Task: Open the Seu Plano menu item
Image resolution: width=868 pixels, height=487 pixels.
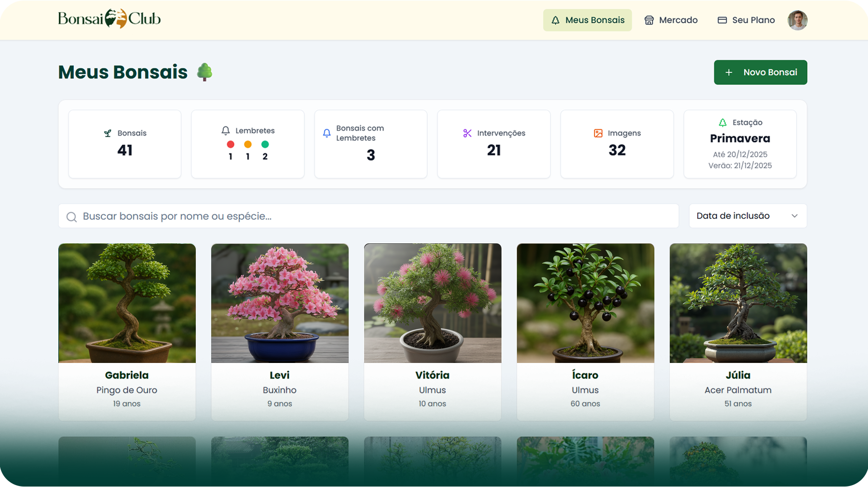Action: (x=746, y=20)
